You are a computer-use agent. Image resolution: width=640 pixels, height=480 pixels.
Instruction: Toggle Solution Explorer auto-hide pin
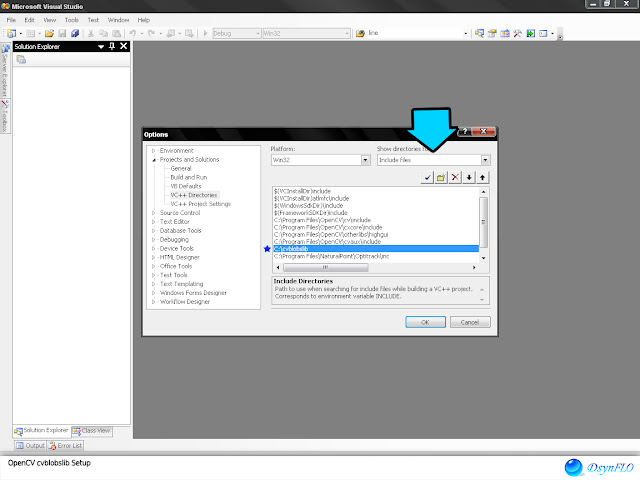112,47
